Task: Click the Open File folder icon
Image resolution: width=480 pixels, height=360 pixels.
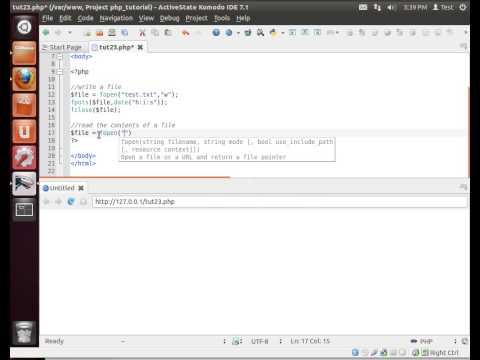Action: (x=99, y=32)
